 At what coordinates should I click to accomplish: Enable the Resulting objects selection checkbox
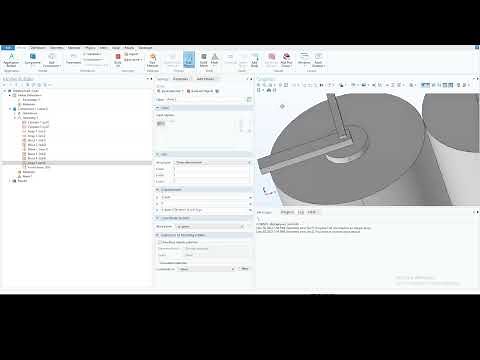point(159,242)
